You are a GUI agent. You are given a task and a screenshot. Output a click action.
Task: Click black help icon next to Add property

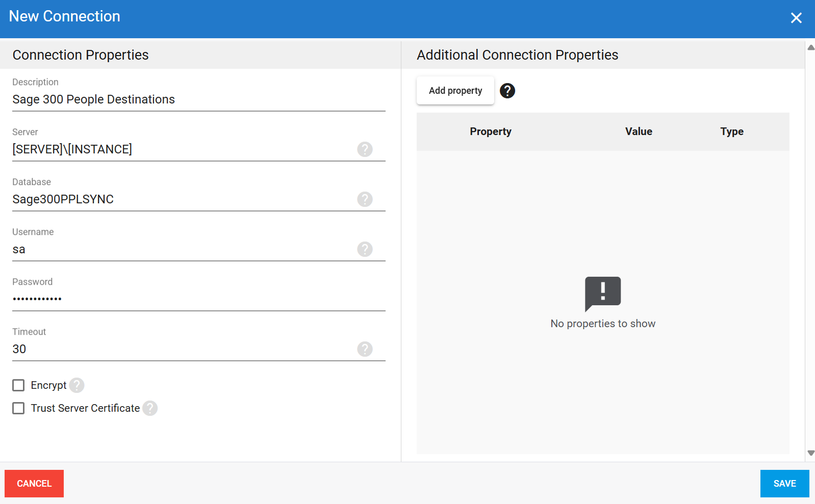(507, 91)
